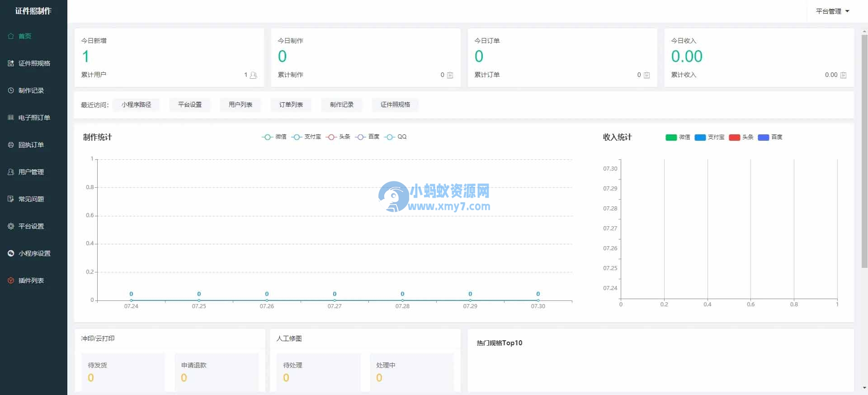The height and width of the screenshot is (395, 868).
Task: Click the 07.24 data point in 制作统计 chart
Action: [131, 300]
